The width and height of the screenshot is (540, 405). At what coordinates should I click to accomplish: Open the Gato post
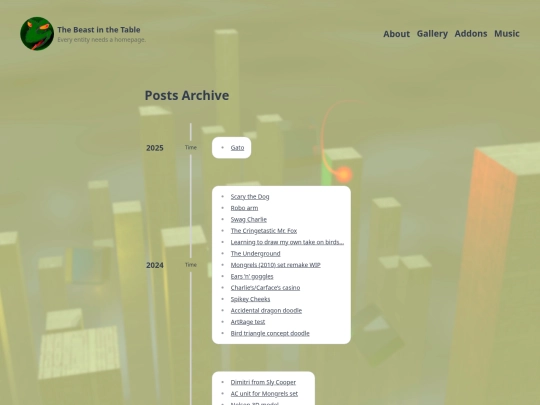[x=237, y=148]
